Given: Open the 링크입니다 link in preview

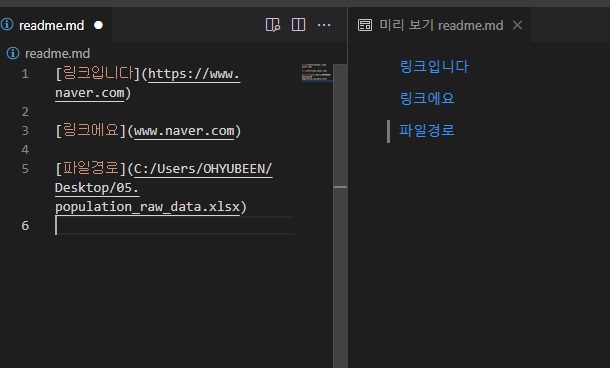Looking at the screenshot, I should (434, 66).
